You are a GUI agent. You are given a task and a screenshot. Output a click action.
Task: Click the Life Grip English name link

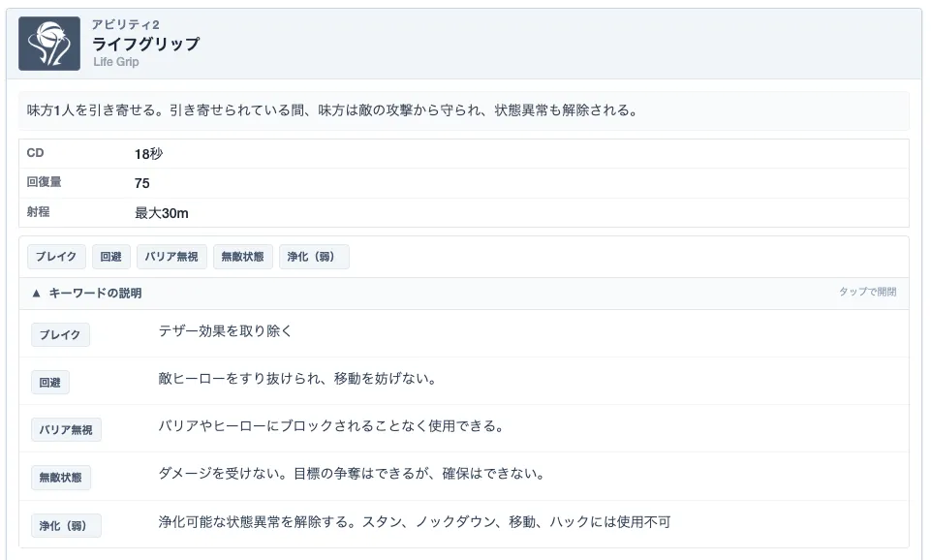click(x=115, y=62)
